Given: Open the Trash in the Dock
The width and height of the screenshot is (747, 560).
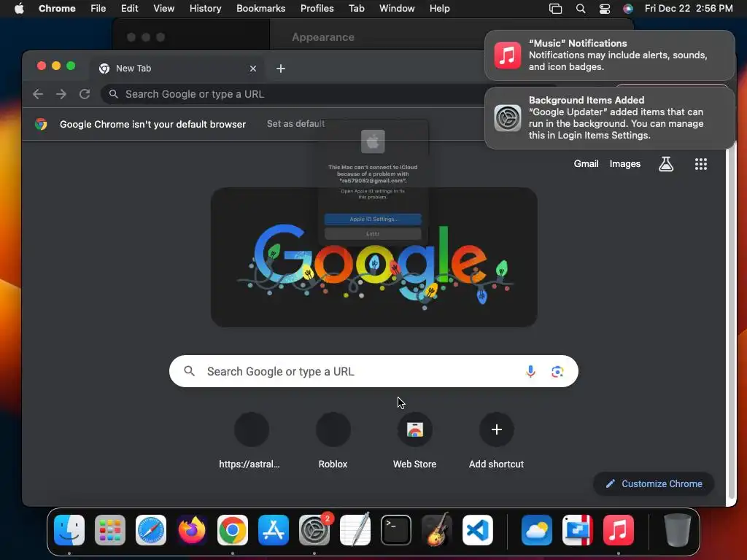Looking at the screenshot, I should point(678,530).
